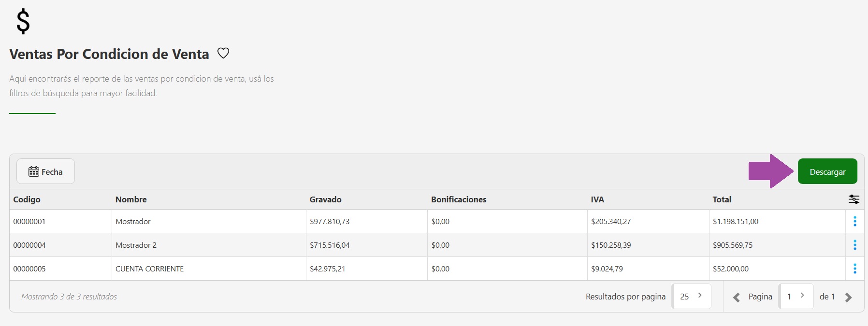The height and width of the screenshot is (326, 868).
Task: Click the heart favorite icon beside title
Action: point(223,53)
